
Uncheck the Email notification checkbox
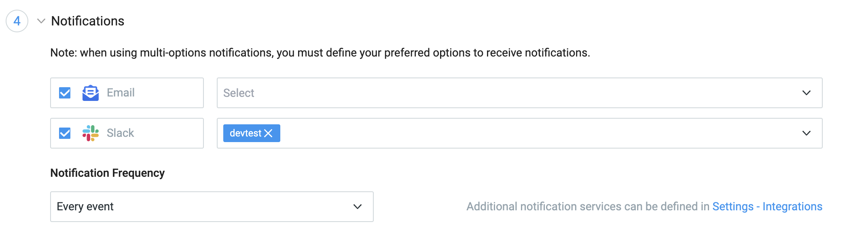tap(65, 93)
